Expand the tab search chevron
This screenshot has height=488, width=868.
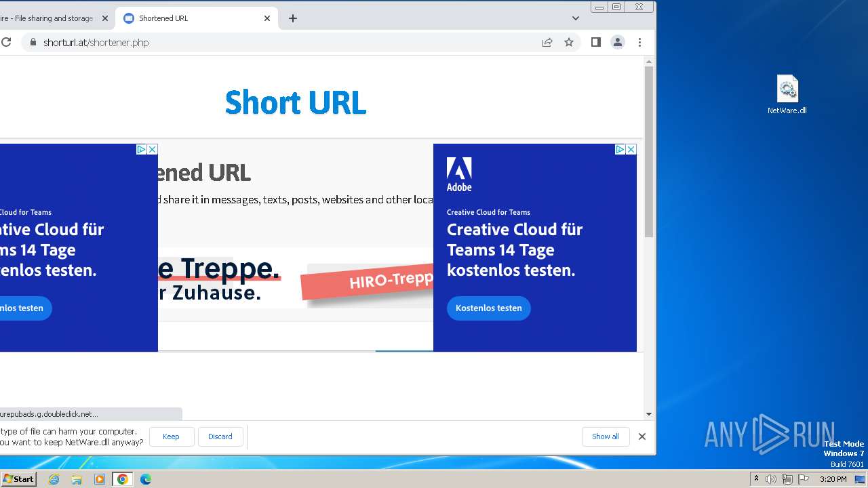(576, 18)
